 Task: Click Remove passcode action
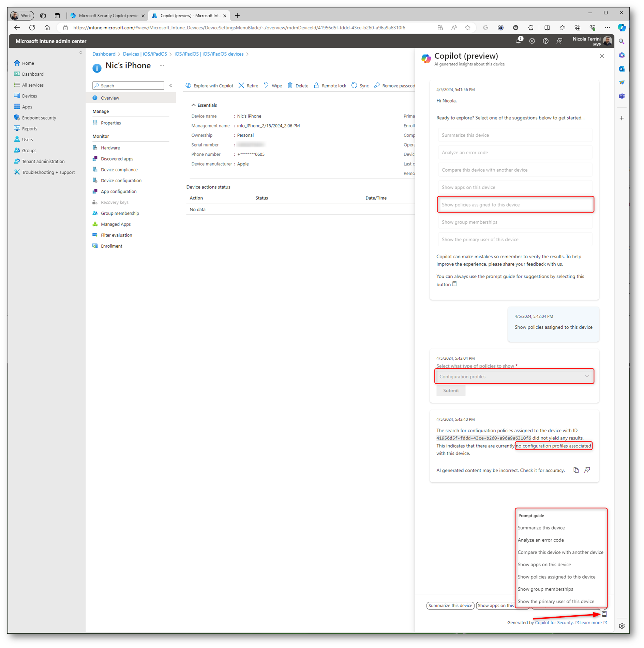coord(394,86)
